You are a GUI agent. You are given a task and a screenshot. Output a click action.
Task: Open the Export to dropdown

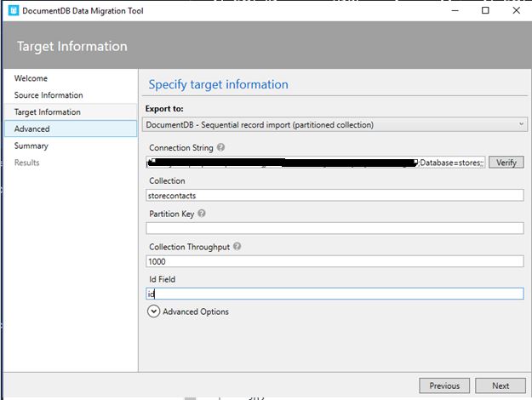pos(335,125)
